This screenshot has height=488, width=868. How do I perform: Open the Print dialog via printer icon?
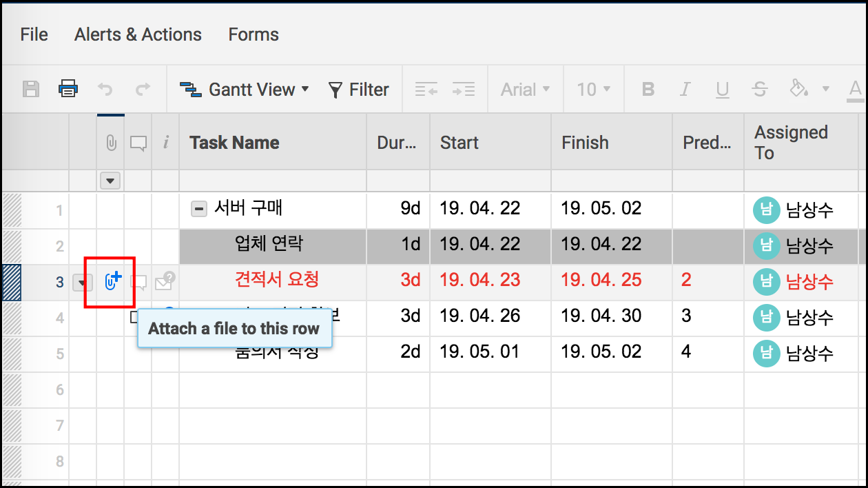(x=68, y=89)
